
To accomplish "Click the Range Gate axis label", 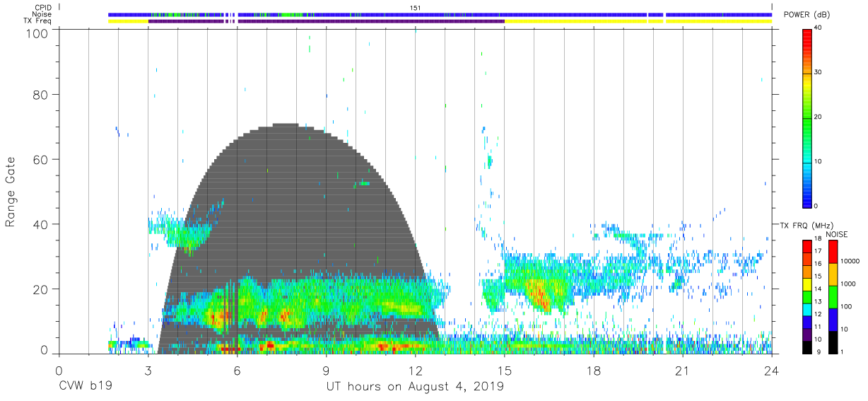I will coord(11,192).
